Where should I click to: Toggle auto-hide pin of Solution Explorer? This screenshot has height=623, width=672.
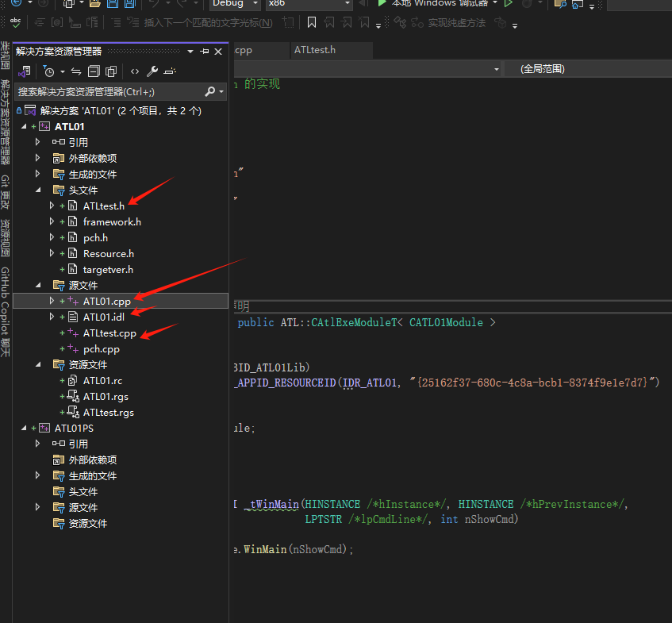tap(205, 52)
